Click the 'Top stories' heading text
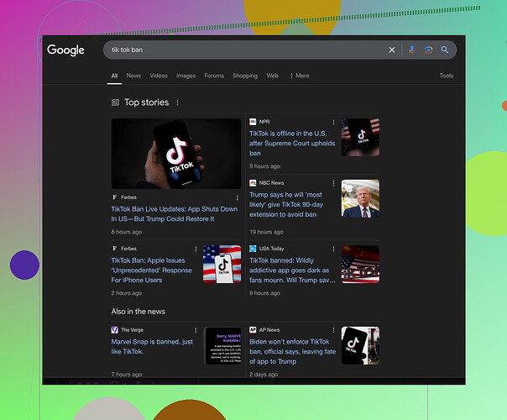The image size is (507, 420). pyautogui.click(x=146, y=102)
